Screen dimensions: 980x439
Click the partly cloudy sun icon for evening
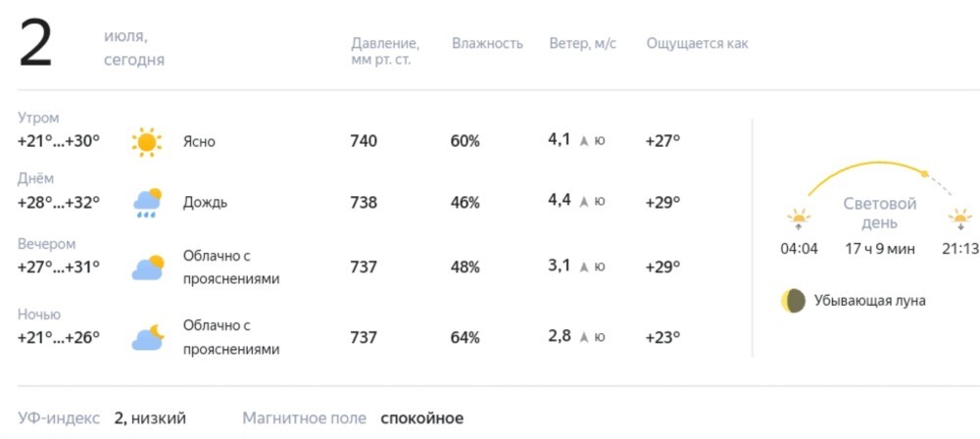click(148, 268)
